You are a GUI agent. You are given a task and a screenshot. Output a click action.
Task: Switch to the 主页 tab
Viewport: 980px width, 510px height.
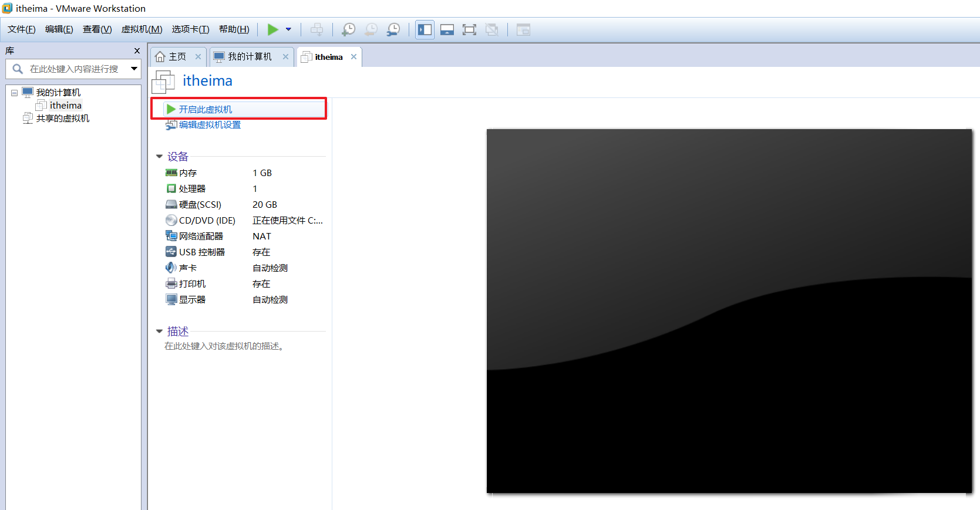[x=177, y=57]
